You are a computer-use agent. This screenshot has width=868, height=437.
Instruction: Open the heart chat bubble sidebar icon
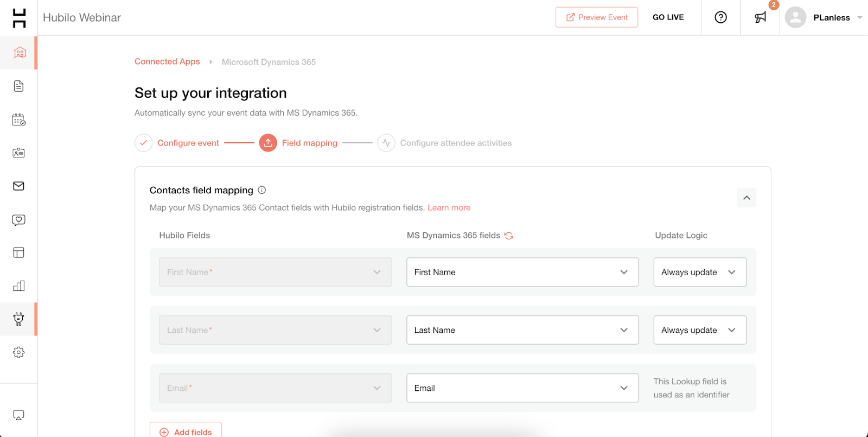(x=19, y=220)
